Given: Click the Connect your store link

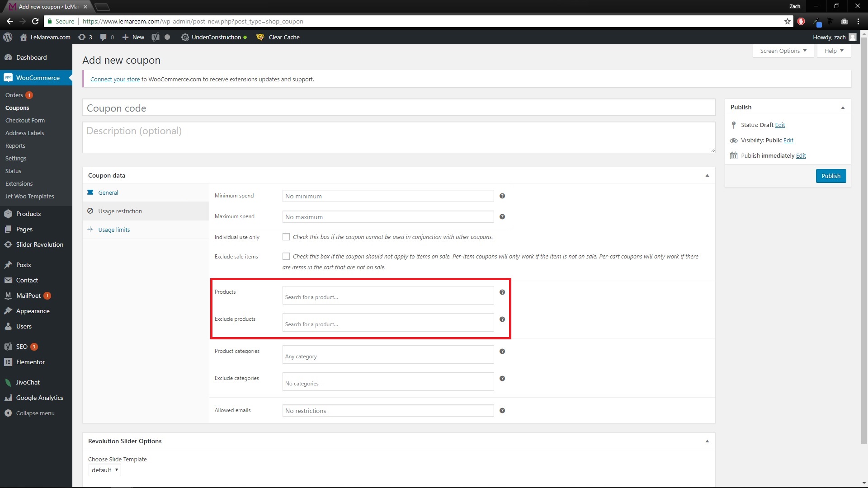Looking at the screenshot, I should (x=115, y=79).
